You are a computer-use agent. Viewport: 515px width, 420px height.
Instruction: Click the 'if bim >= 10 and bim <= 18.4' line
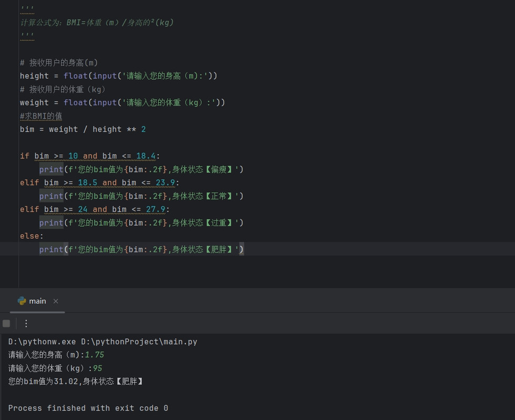click(x=90, y=156)
